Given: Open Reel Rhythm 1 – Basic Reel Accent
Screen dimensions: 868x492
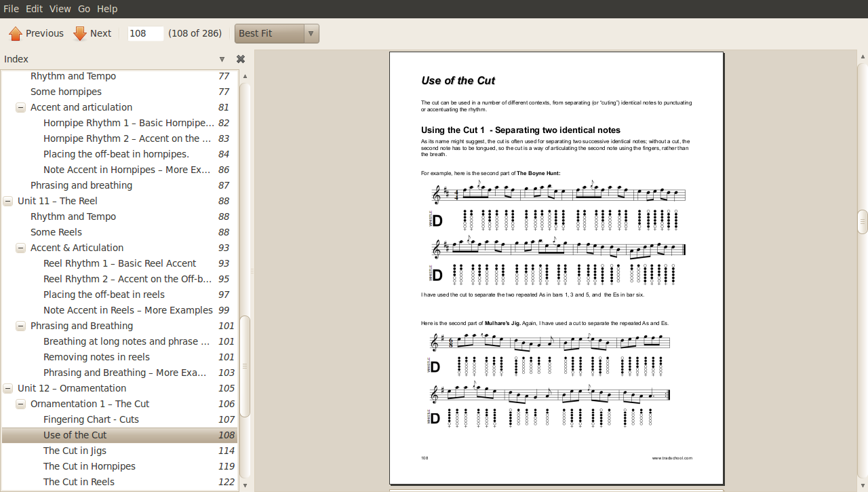Looking at the screenshot, I should pos(119,263).
